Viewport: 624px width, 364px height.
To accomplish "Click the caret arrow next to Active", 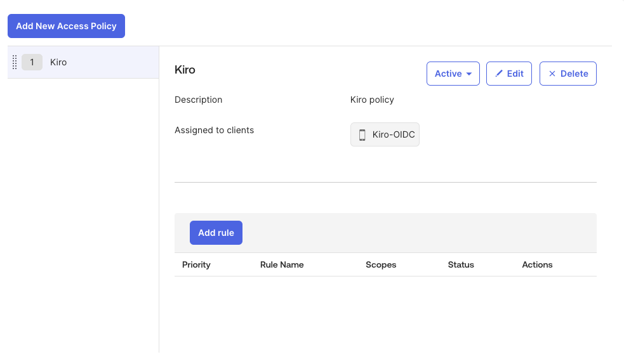I will [x=469, y=74].
